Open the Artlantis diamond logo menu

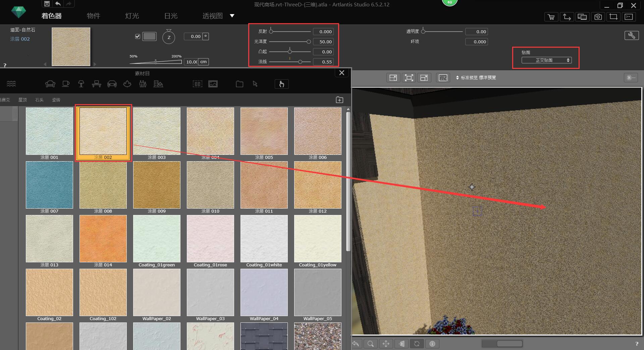[18, 12]
